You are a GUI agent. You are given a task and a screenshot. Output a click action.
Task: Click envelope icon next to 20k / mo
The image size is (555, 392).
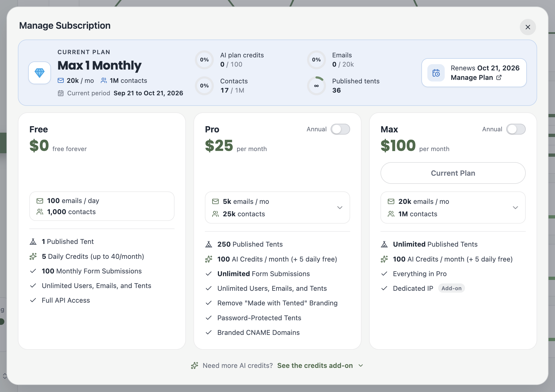pyautogui.click(x=61, y=81)
